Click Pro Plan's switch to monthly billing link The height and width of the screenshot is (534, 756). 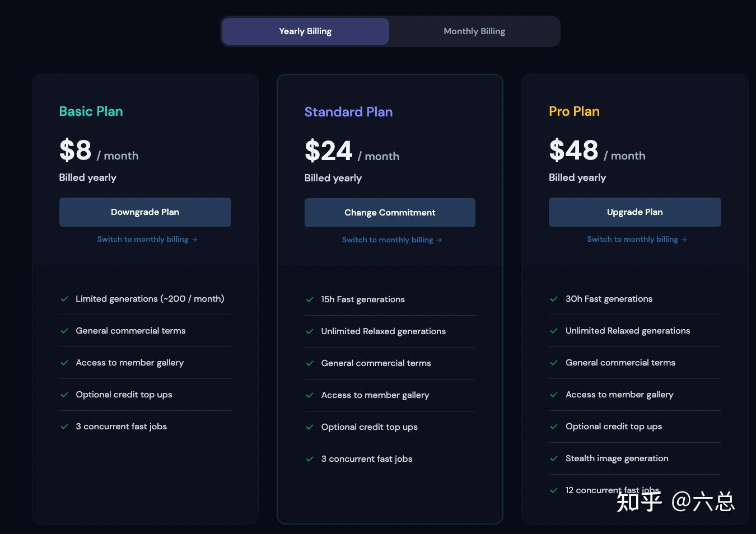pos(636,240)
